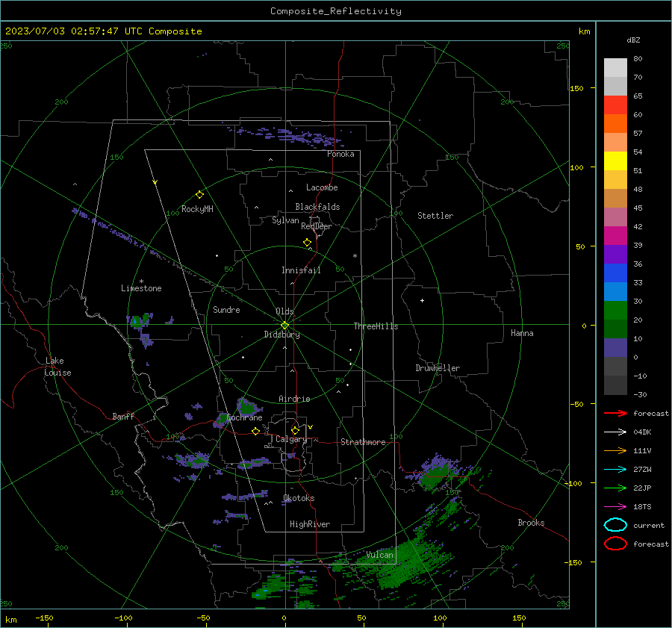Click the yellow diamond marker above Calgary
The height and width of the screenshot is (628, 672).
pyautogui.click(x=295, y=430)
